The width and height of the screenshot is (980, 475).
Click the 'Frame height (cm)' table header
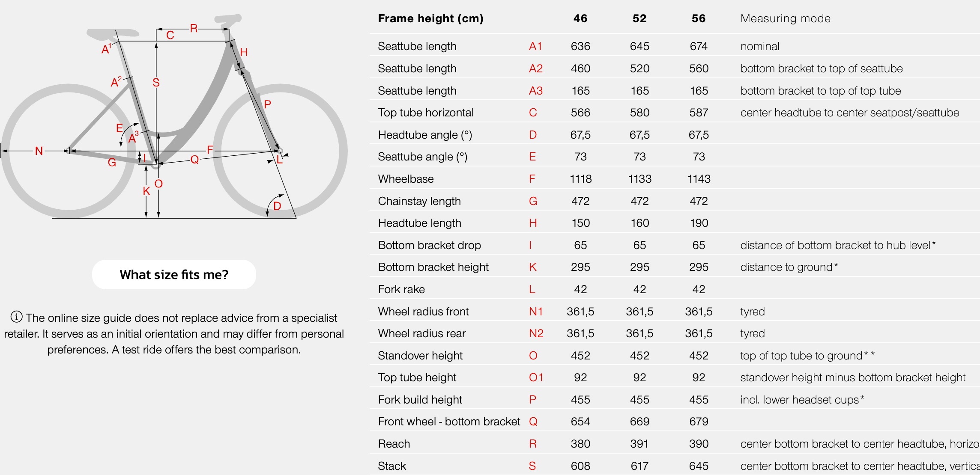coord(430,18)
